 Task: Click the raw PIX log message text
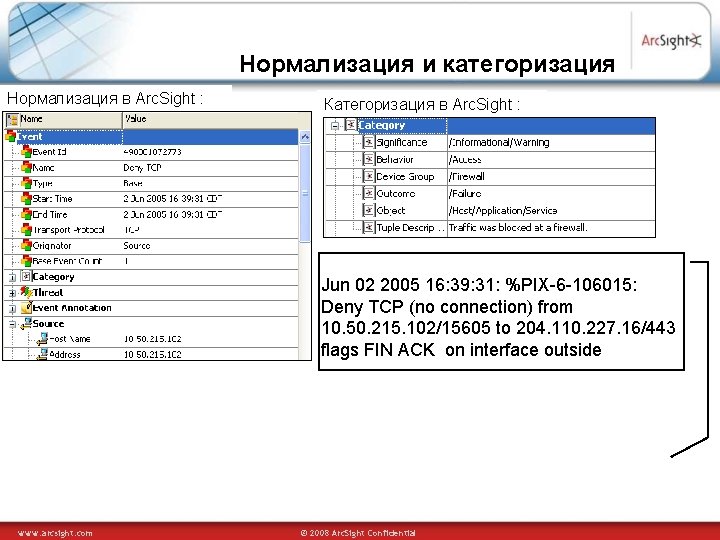click(x=499, y=317)
